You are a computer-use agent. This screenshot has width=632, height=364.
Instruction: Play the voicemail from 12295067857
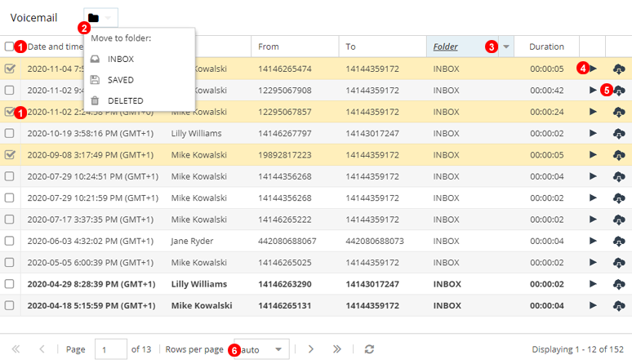593,112
